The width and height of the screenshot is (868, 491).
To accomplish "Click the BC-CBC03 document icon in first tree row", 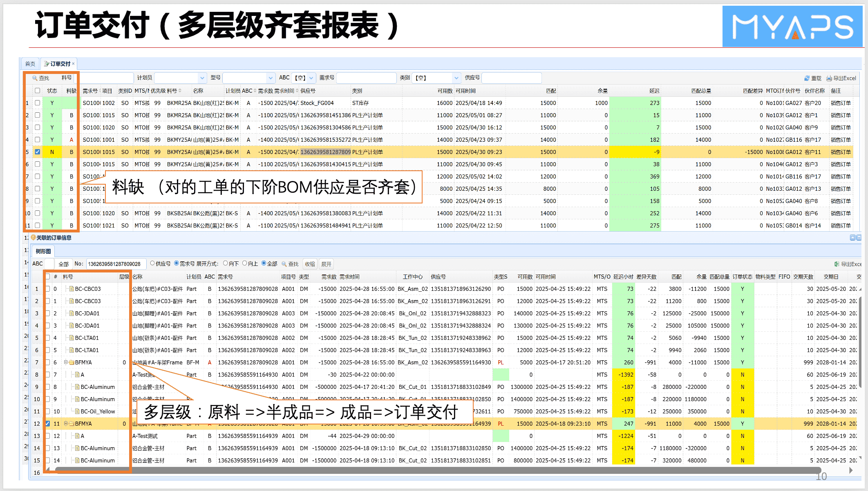I will (x=72, y=289).
